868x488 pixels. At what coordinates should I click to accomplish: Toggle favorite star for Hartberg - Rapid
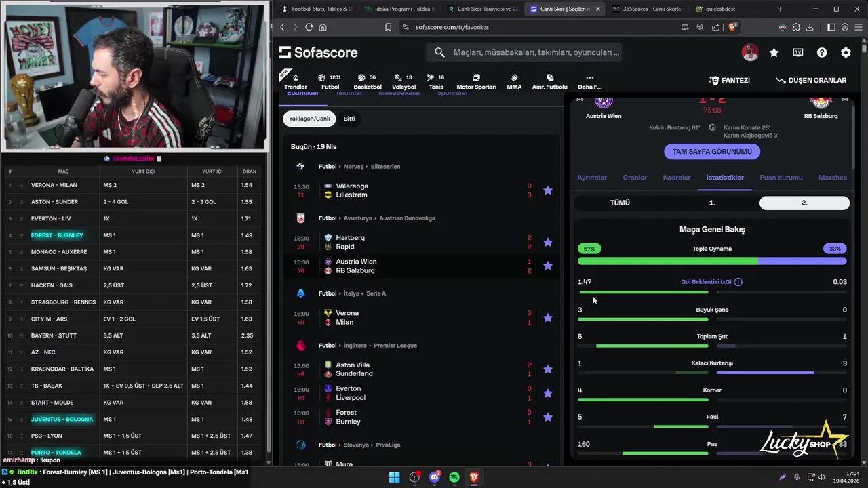pos(548,242)
